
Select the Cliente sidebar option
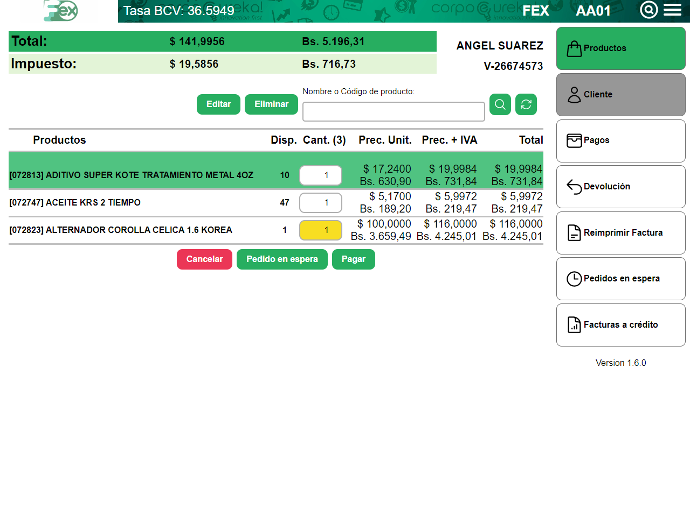(x=620, y=94)
